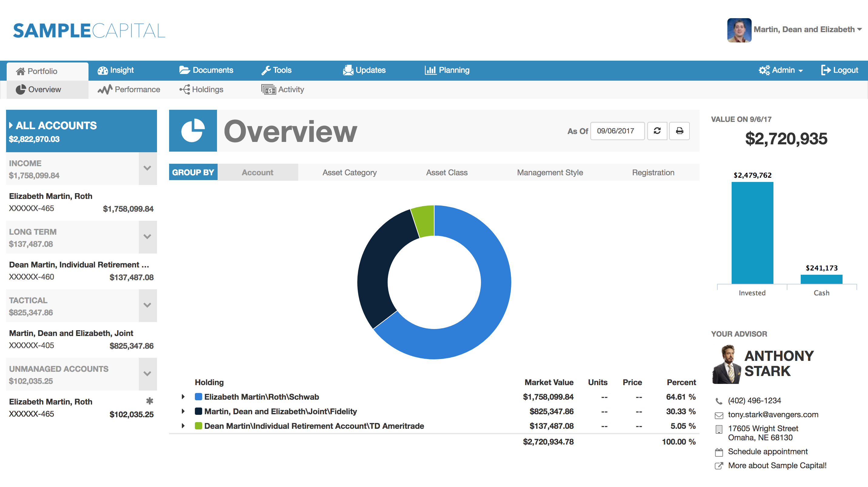The image size is (868, 487).
Task: Click the user profile photo
Action: click(739, 30)
